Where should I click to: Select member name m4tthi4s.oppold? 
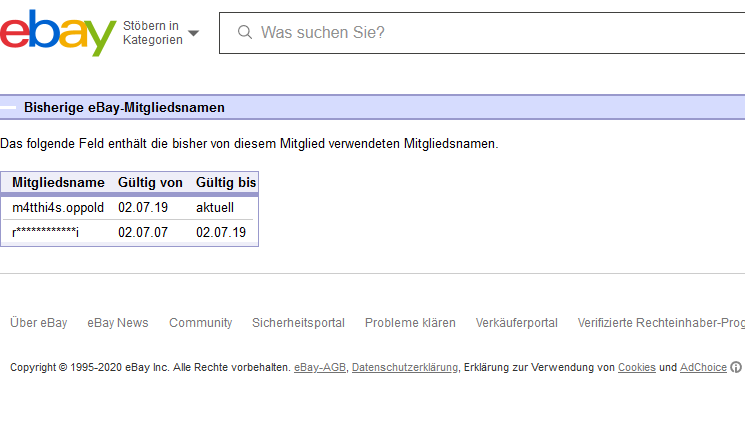[58, 208]
